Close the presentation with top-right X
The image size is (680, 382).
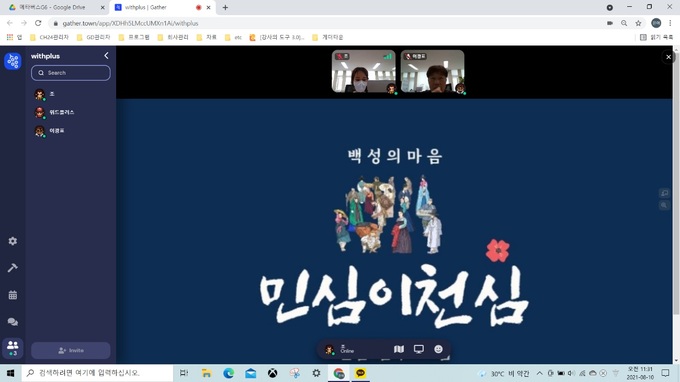[x=668, y=57]
